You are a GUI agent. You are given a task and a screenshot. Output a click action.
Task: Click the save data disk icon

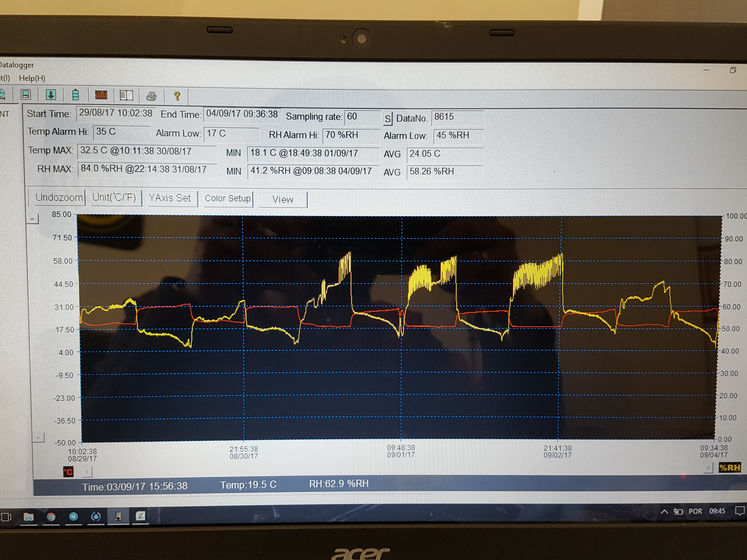click(26, 94)
